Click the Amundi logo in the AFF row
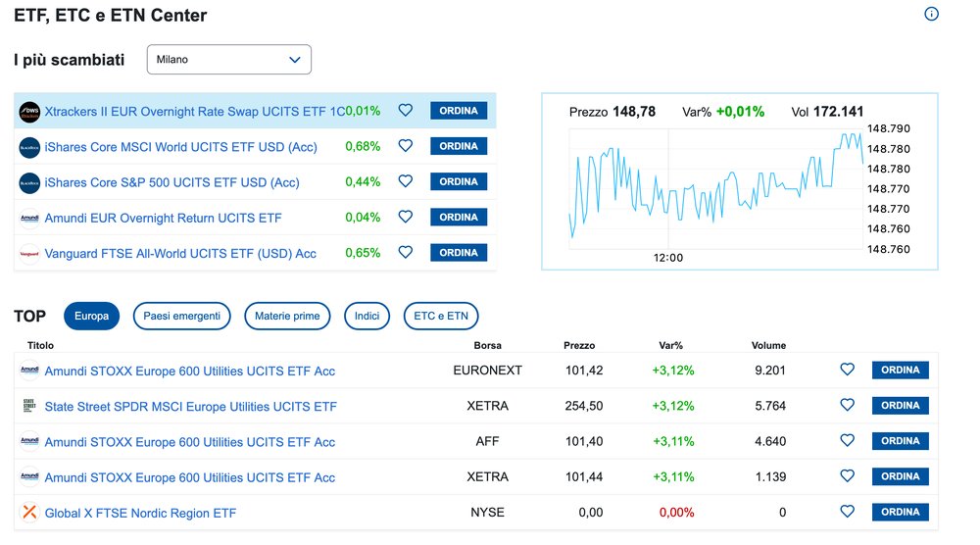The width and height of the screenshot is (980, 545). tap(29, 441)
